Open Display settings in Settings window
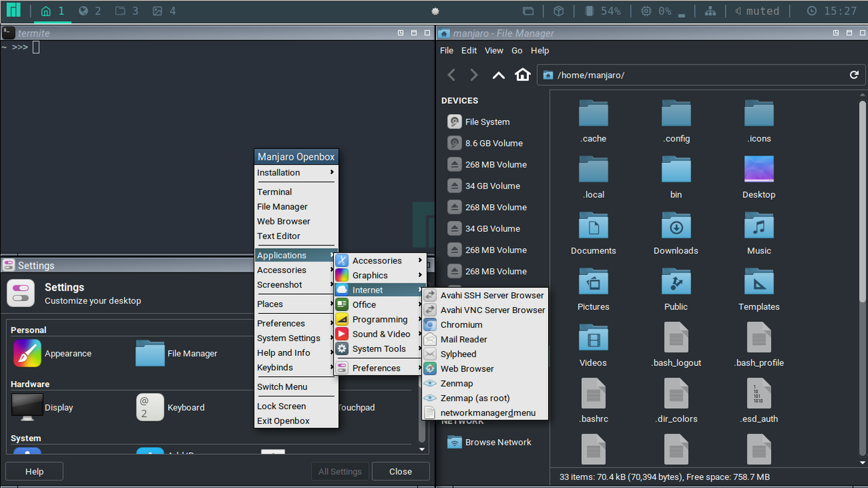This screenshot has width=868, height=488. (x=43, y=407)
